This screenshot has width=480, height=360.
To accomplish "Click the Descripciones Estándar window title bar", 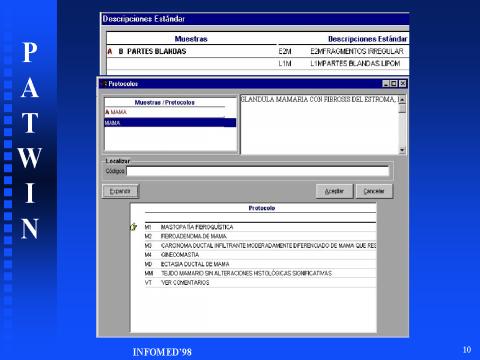I will click(255, 19).
